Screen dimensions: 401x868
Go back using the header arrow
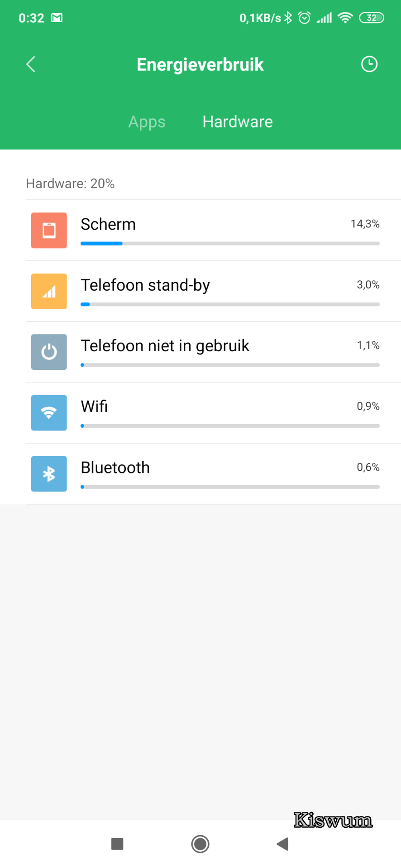[31, 64]
